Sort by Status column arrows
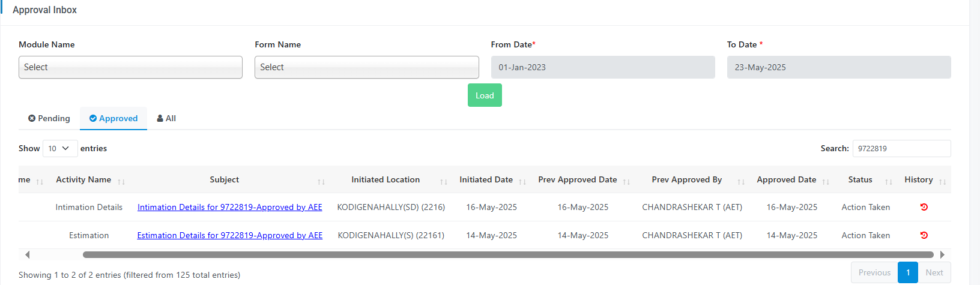Image resolution: width=980 pixels, height=285 pixels. (889, 182)
